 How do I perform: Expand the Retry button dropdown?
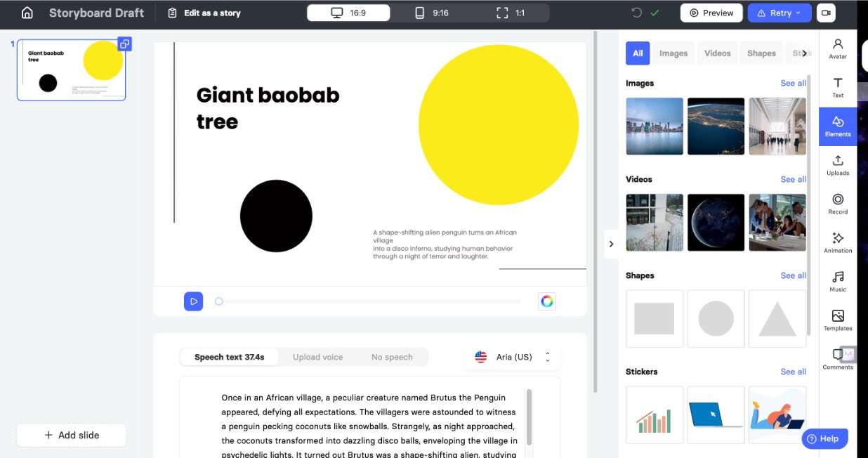pyautogui.click(x=798, y=13)
